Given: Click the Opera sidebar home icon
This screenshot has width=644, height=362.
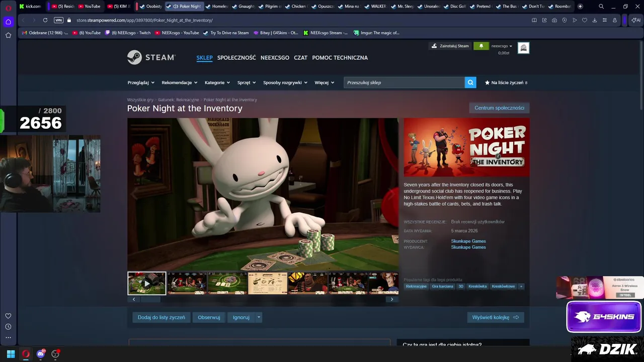Looking at the screenshot, I should pyautogui.click(x=8, y=22).
